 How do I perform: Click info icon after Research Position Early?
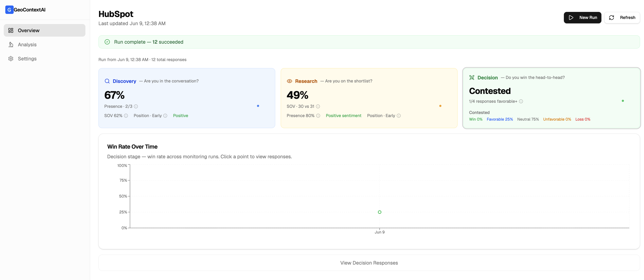[399, 116]
